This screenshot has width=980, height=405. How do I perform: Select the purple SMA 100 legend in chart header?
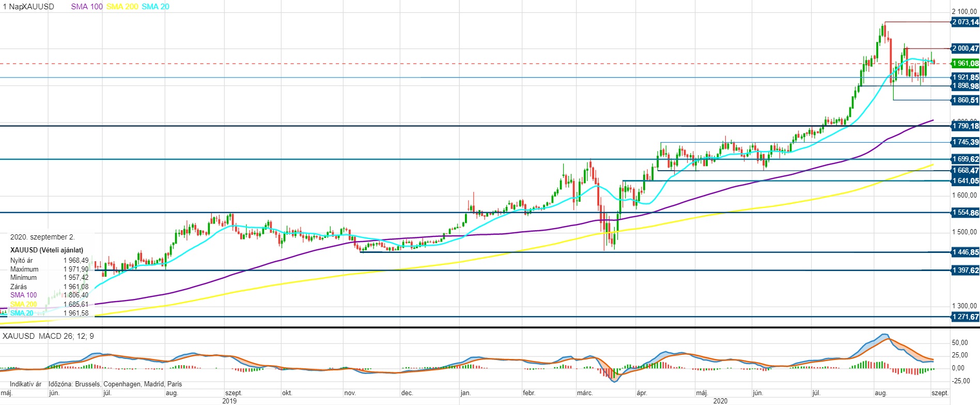point(87,7)
